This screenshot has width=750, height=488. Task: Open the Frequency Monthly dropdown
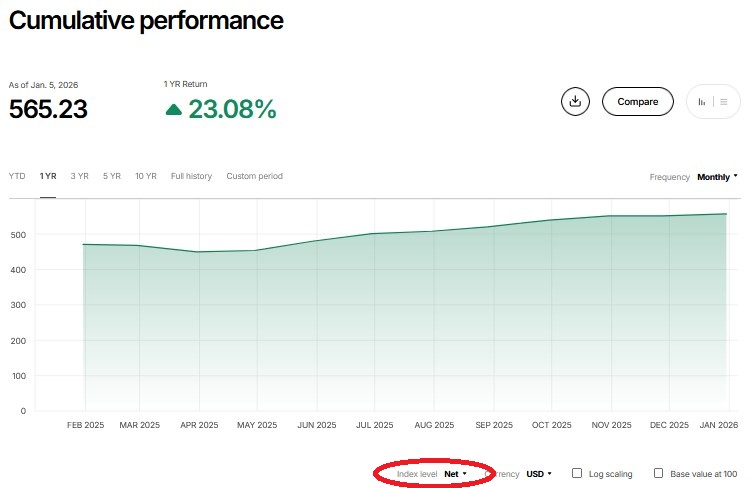(717, 177)
